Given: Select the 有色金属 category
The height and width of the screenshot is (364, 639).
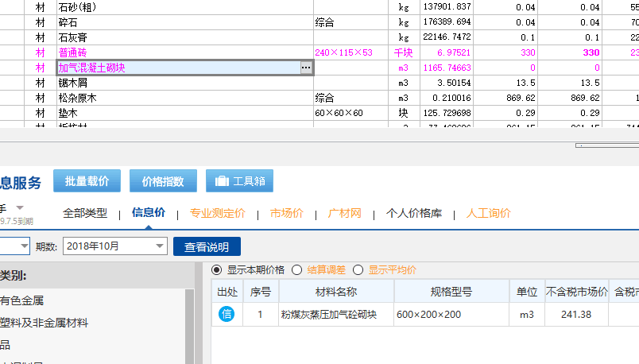Looking at the screenshot, I should [22, 301].
